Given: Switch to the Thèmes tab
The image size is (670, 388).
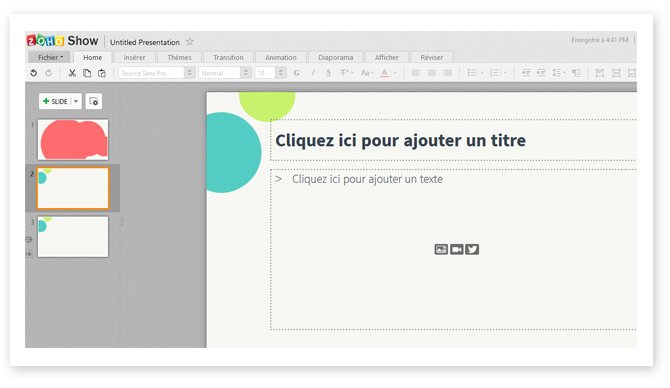Looking at the screenshot, I should [x=179, y=57].
